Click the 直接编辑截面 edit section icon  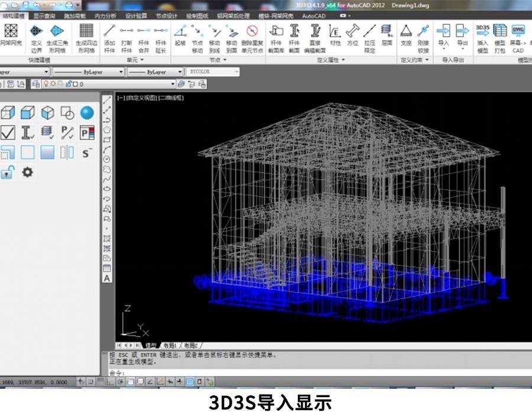[315, 38]
